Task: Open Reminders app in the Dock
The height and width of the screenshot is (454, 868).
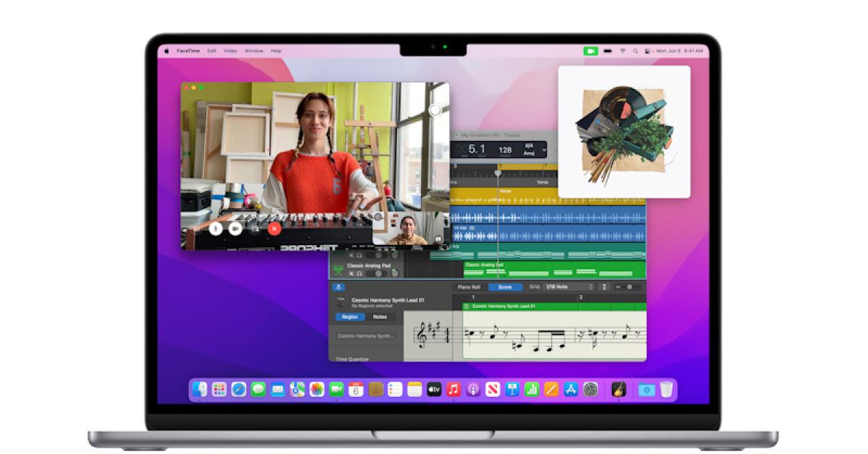Action: (x=395, y=389)
